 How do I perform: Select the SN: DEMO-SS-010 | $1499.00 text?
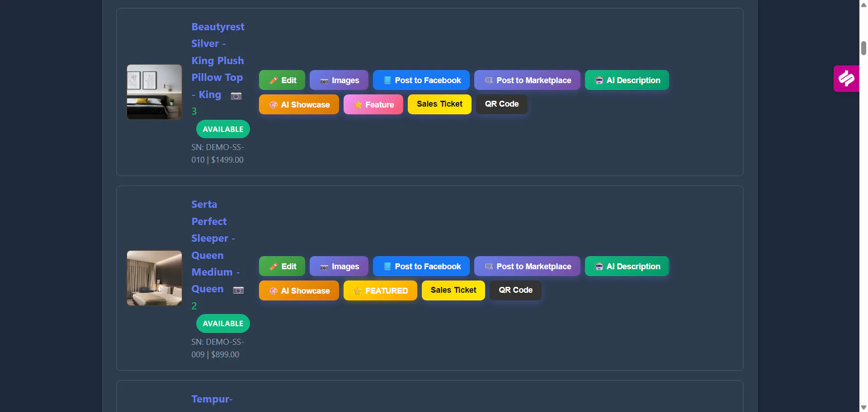pyautogui.click(x=217, y=154)
